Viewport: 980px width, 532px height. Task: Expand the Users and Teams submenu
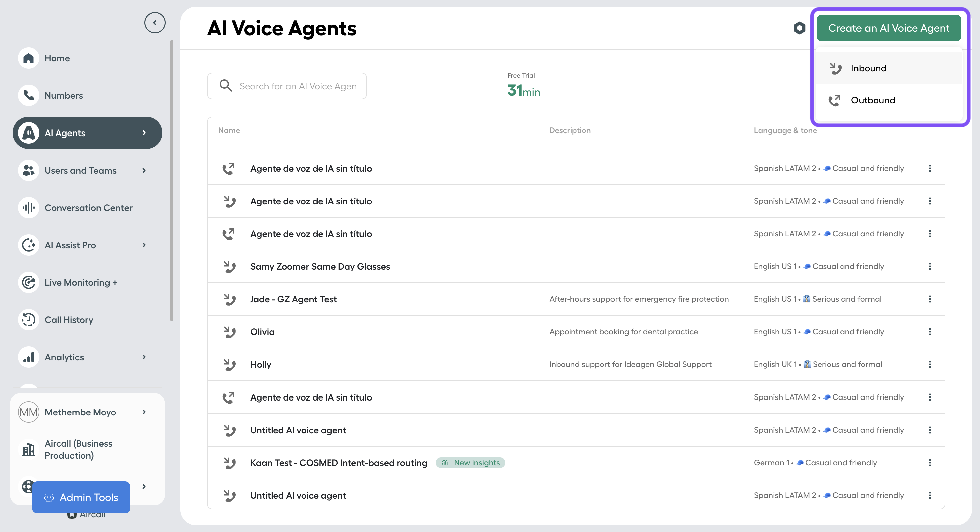(x=144, y=170)
